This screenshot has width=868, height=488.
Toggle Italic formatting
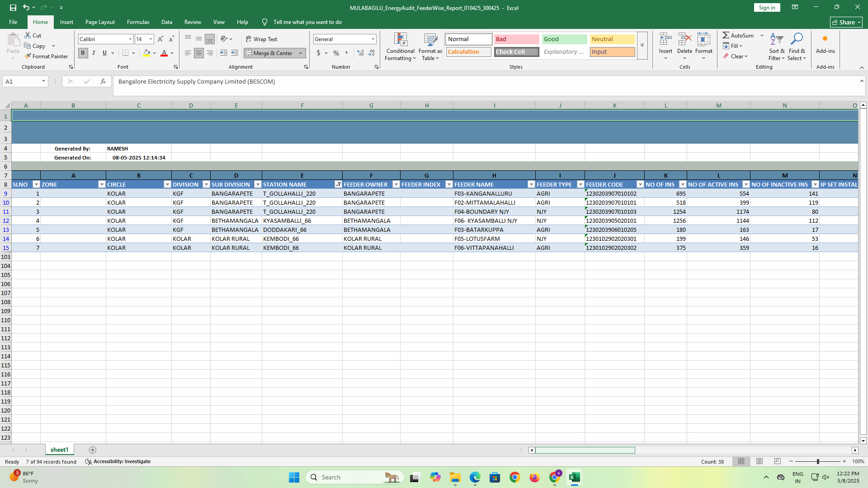[x=94, y=53]
